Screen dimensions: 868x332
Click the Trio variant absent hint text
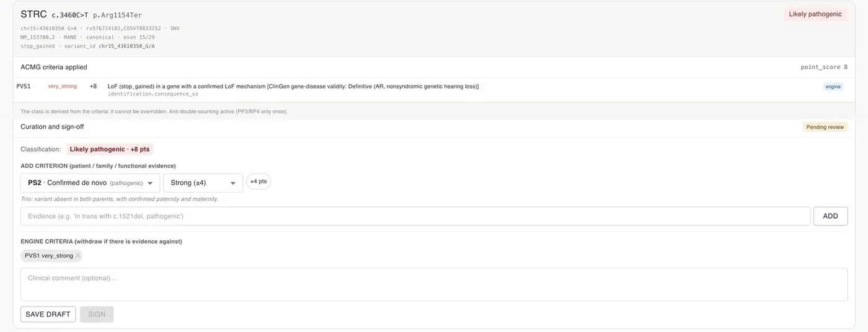(x=119, y=199)
